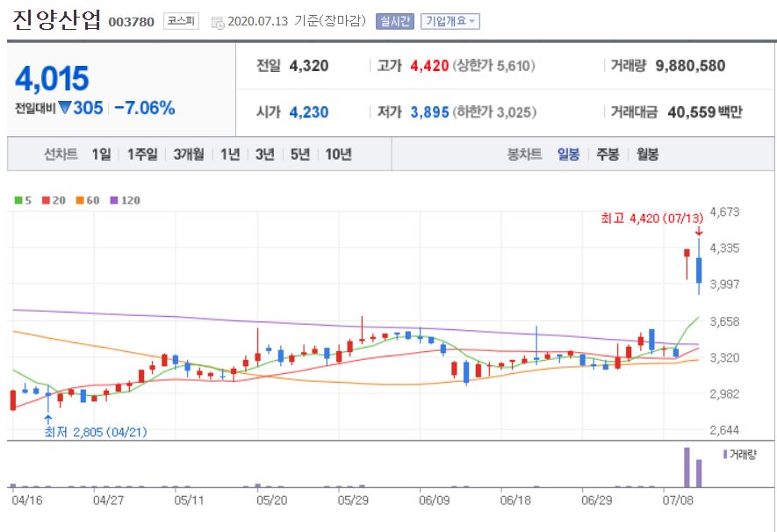777x532 pixels.
Task: Click the 진양산업 stock name
Action: [56, 20]
